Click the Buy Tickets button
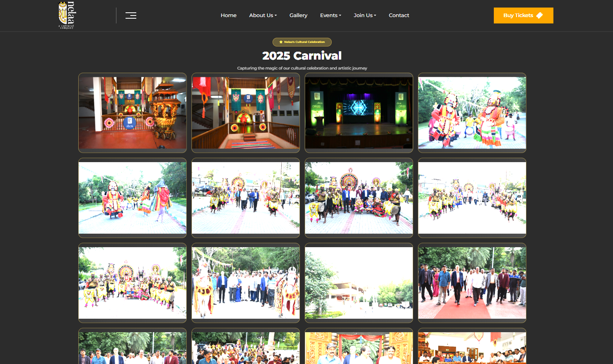The height and width of the screenshot is (364, 613). [523, 15]
